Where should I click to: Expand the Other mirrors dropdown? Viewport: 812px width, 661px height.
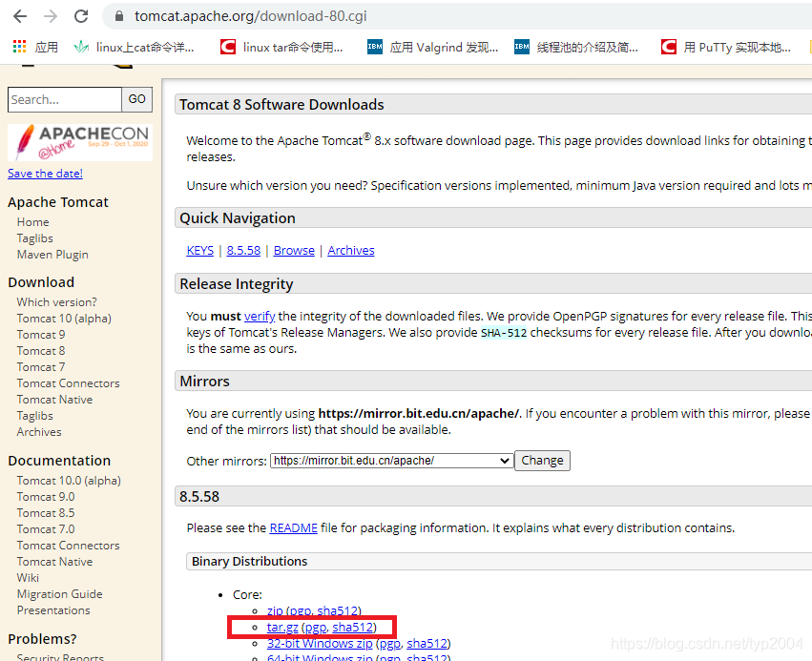[x=391, y=461]
